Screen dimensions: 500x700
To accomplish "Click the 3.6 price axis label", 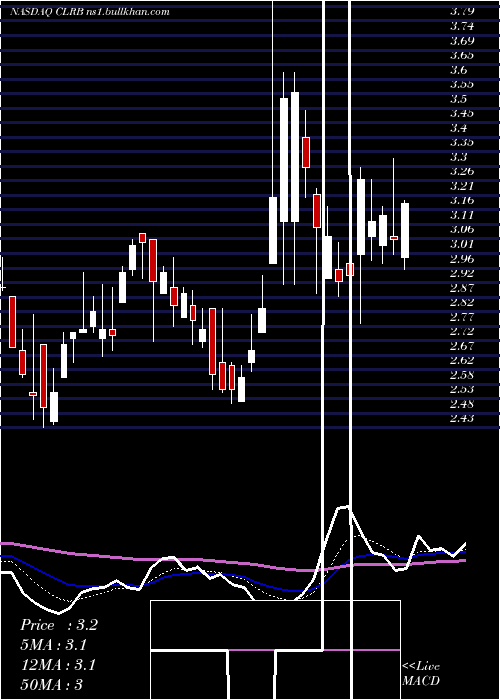I will click(x=458, y=70).
